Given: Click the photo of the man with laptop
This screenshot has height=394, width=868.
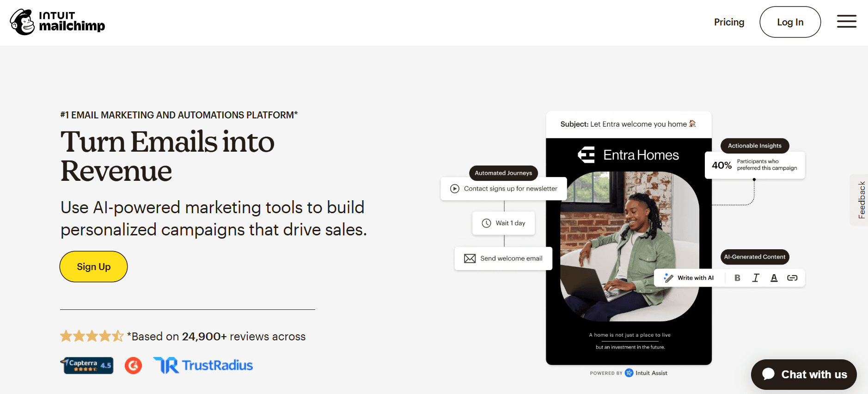Looking at the screenshot, I should 630,246.
